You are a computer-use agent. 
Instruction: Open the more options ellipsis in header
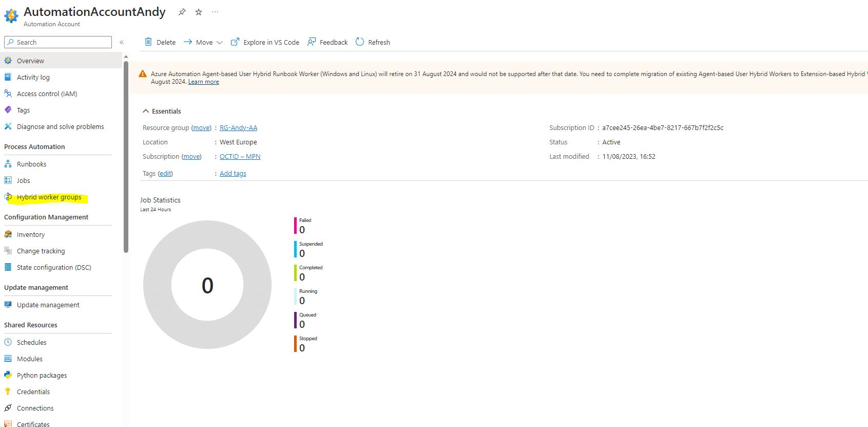(215, 12)
